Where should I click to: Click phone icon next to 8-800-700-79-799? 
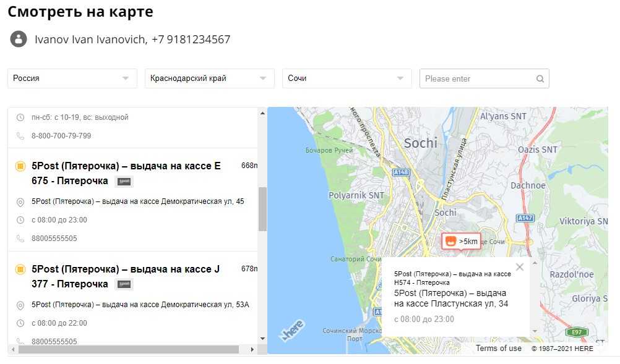(x=20, y=136)
